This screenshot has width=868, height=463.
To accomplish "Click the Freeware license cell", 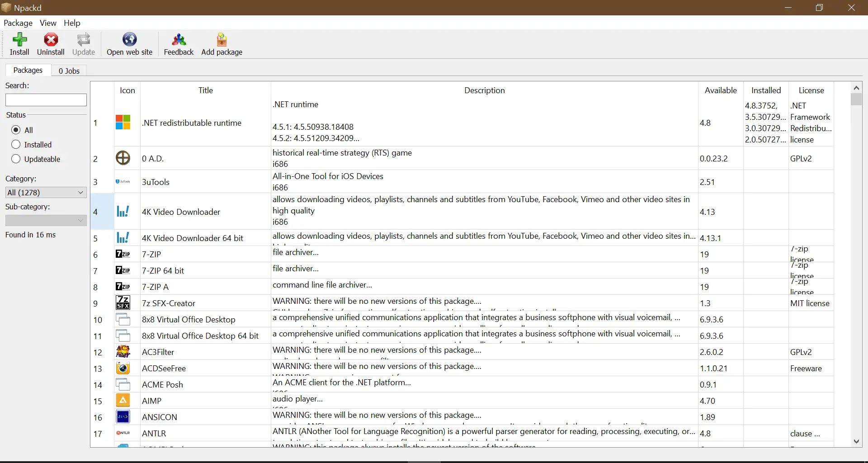I will point(811,368).
